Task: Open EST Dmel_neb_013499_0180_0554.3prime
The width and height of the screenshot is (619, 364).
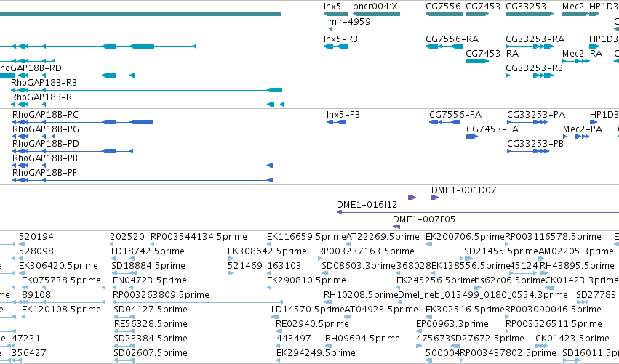Action: click(x=483, y=296)
